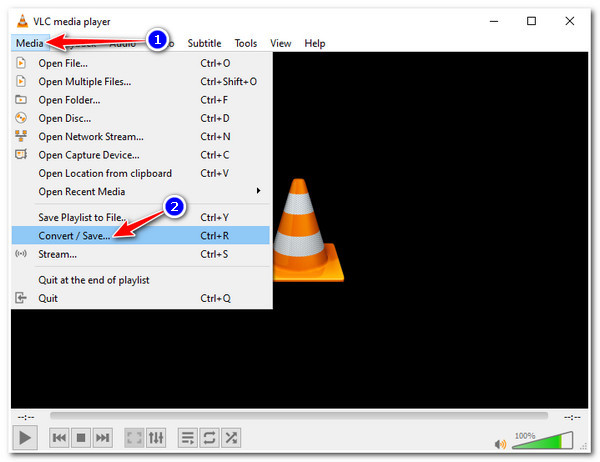Select Open Disc... menu entry

[x=140, y=118]
